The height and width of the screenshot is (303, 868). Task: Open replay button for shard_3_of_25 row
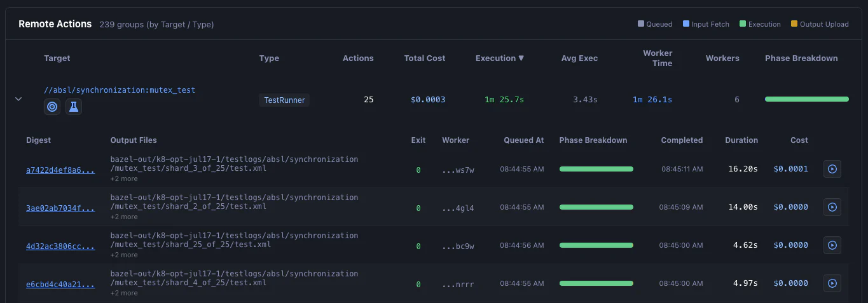tap(832, 169)
